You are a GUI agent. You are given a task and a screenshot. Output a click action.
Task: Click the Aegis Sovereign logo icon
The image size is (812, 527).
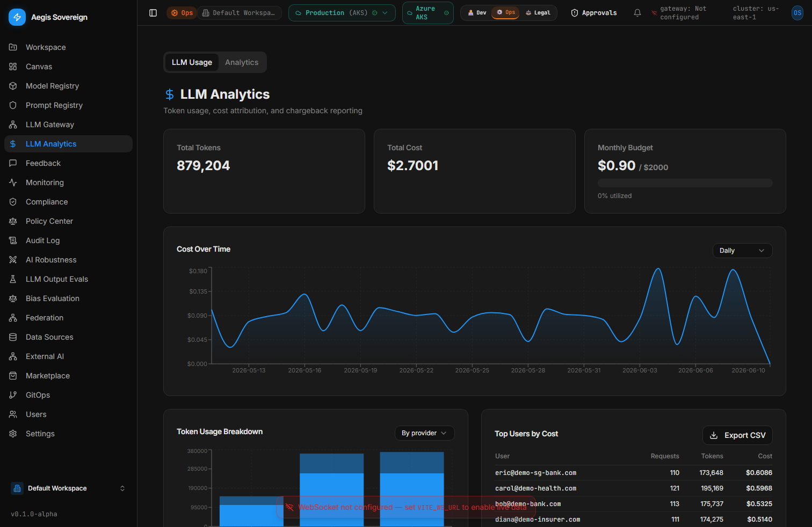(17, 17)
